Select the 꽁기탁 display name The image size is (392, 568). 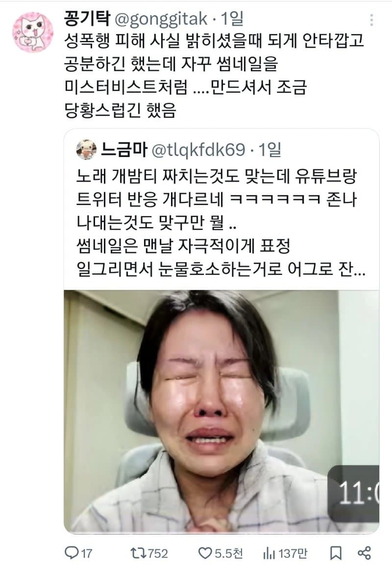[87, 18]
